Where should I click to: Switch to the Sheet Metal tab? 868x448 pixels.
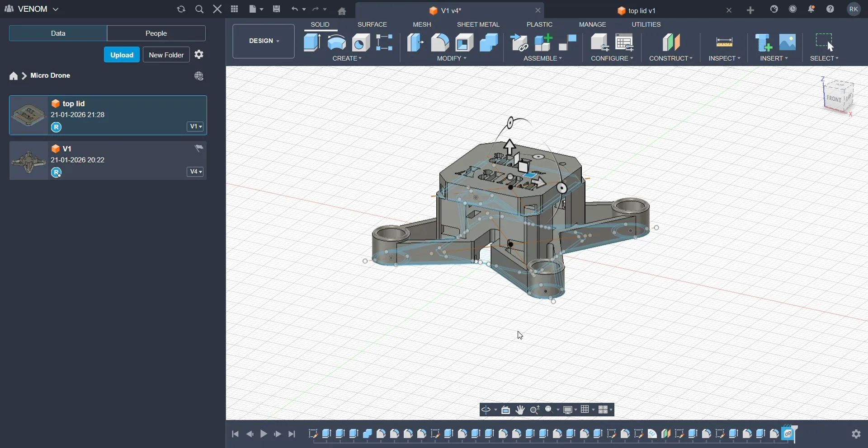pyautogui.click(x=478, y=24)
